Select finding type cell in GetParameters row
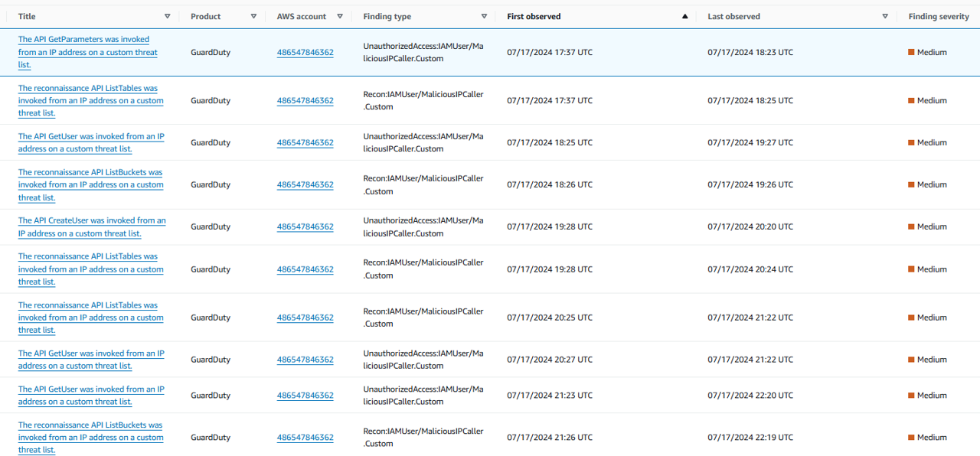 click(x=423, y=53)
